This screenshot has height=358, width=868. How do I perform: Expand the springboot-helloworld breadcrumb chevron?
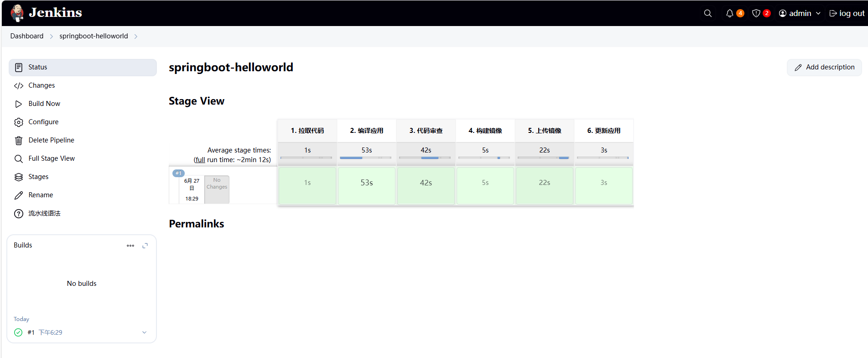coord(136,37)
